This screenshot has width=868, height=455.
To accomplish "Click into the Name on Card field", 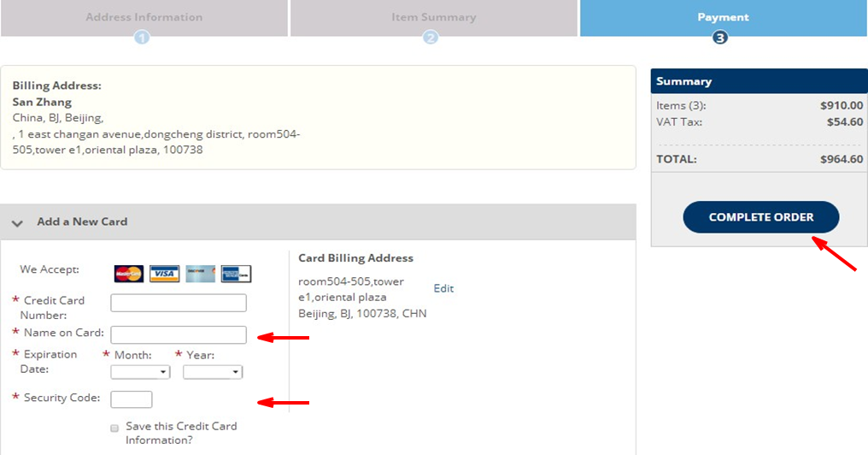I will (179, 334).
